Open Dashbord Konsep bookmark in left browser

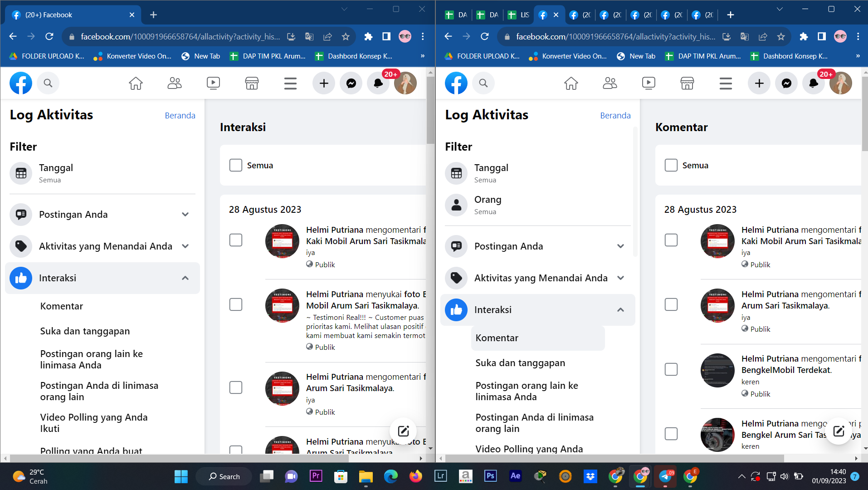click(x=354, y=56)
